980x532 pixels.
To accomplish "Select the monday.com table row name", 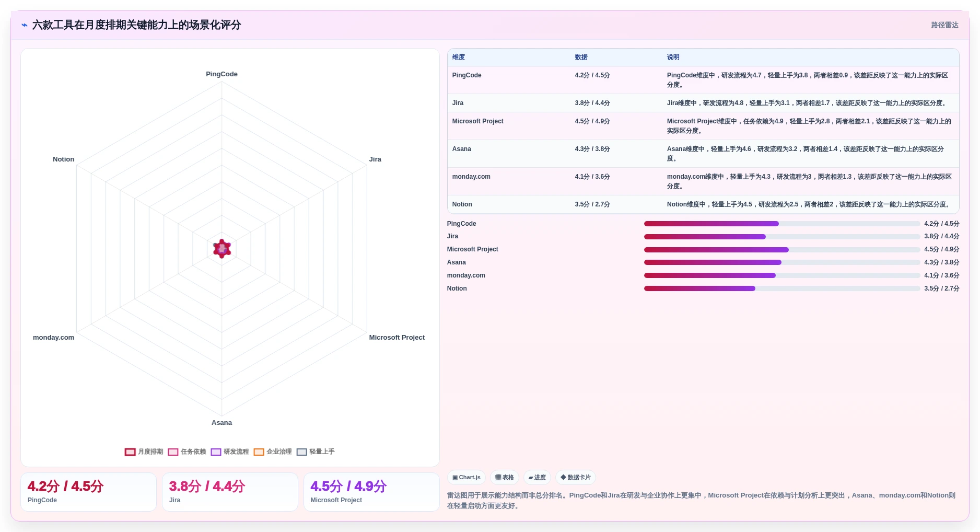I will click(x=471, y=177).
